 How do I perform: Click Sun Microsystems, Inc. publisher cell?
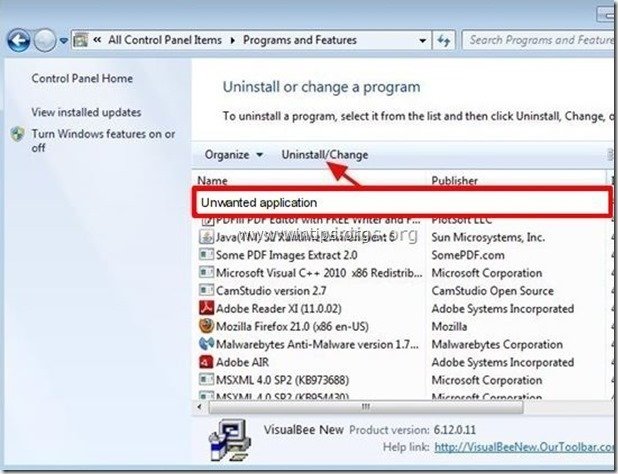pyautogui.click(x=488, y=237)
